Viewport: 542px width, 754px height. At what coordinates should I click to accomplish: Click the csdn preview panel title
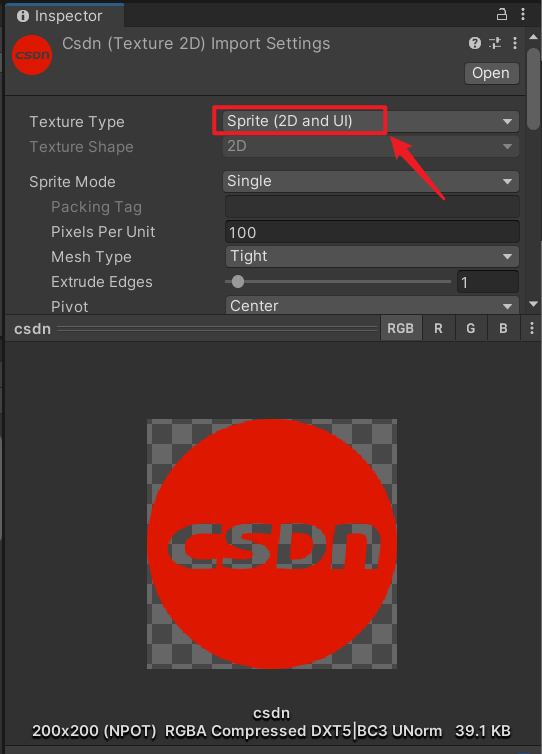point(32,329)
